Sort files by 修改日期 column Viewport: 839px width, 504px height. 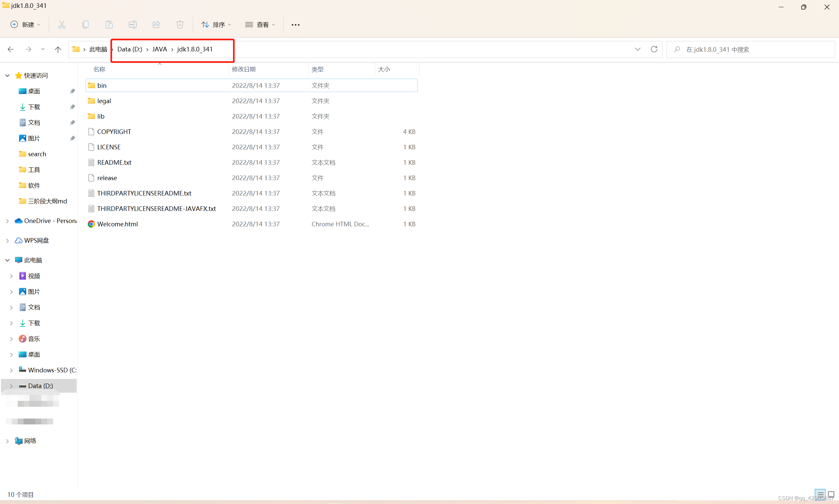(x=244, y=69)
